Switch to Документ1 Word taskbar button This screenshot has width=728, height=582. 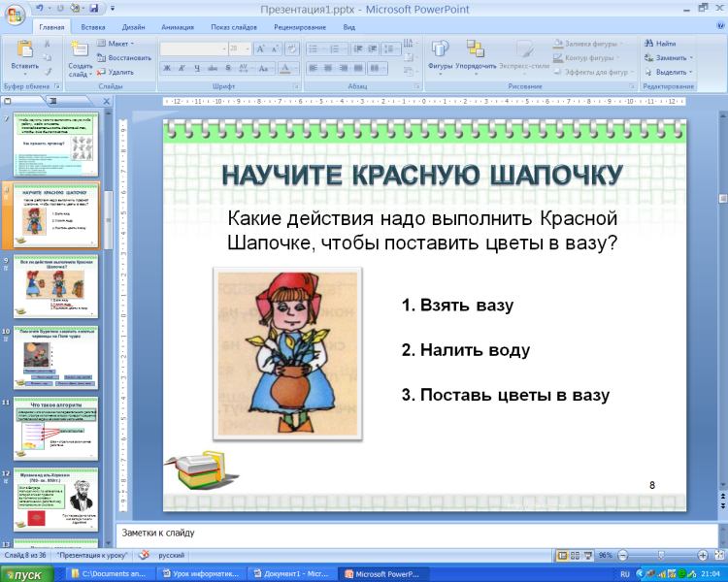(x=291, y=574)
